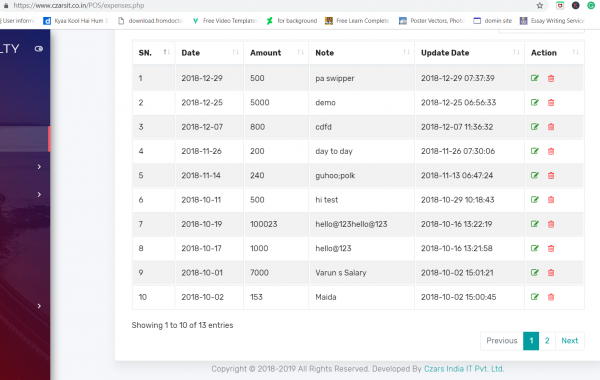This screenshot has width=600, height=380.
Task: Open 'Free Video Template' bookmark
Action: point(225,21)
